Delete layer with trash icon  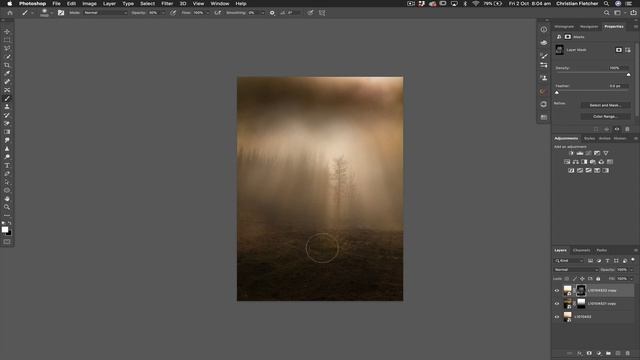coord(627,353)
